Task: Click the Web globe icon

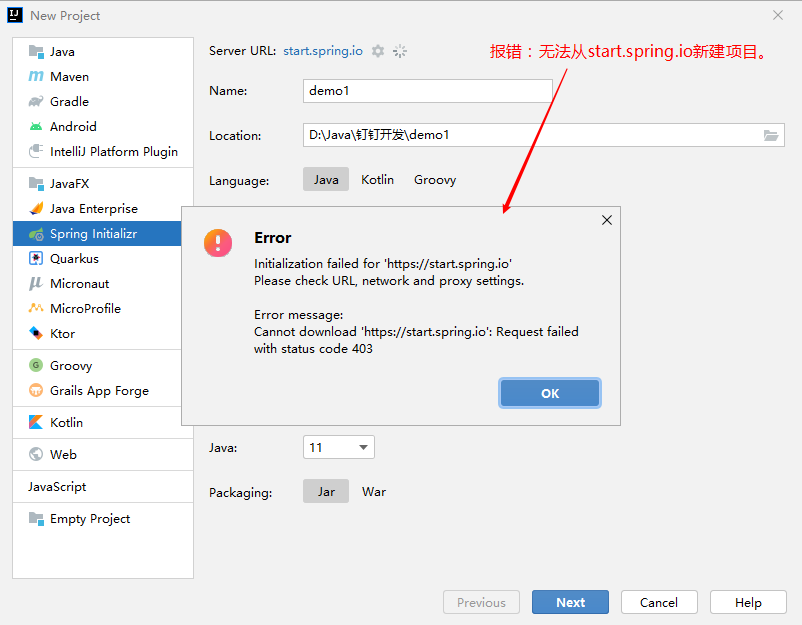Action: [36, 454]
